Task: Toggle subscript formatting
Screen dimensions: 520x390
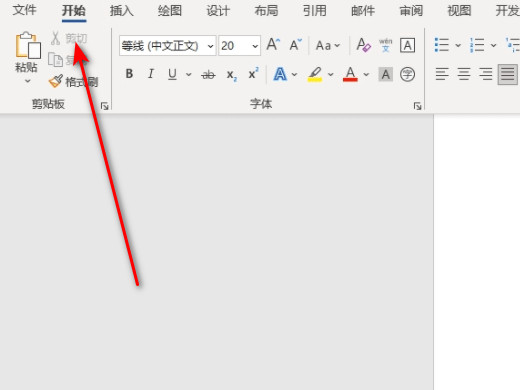Action: (231, 75)
